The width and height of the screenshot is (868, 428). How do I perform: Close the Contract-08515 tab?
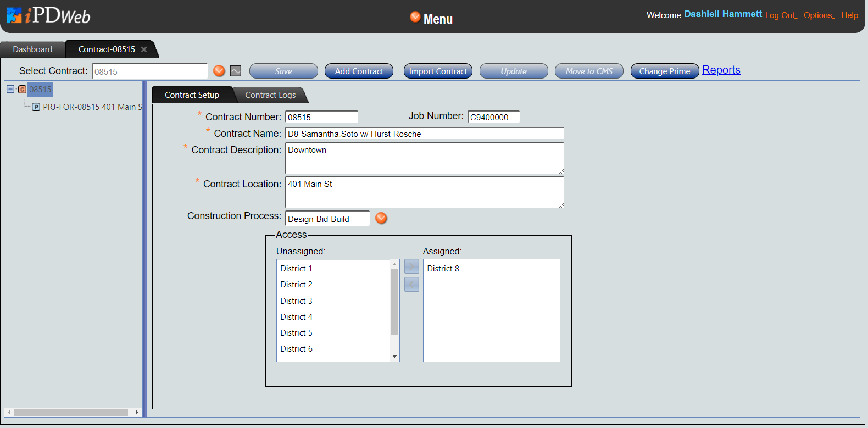pyautogui.click(x=144, y=49)
